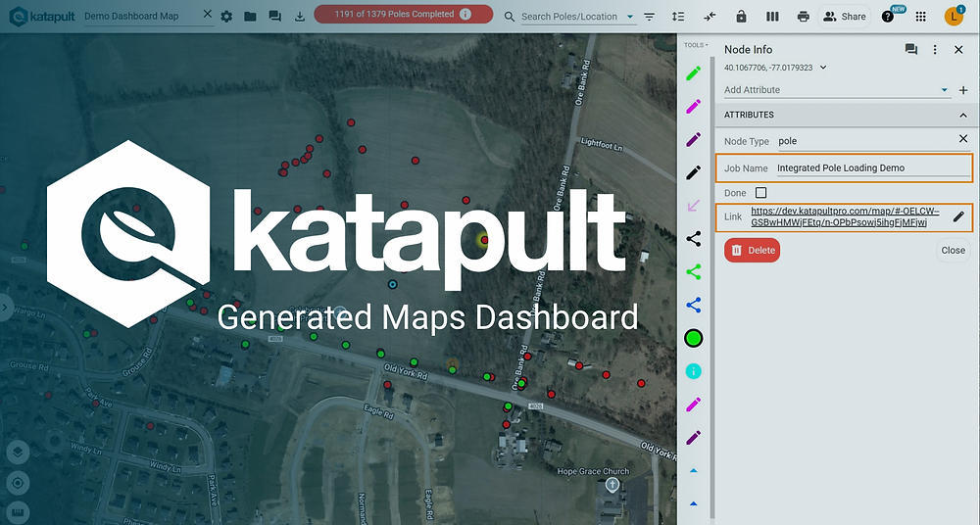The height and width of the screenshot is (525, 980).
Task: Open the dev.katapultpro.com link
Action: click(x=845, y=216)
